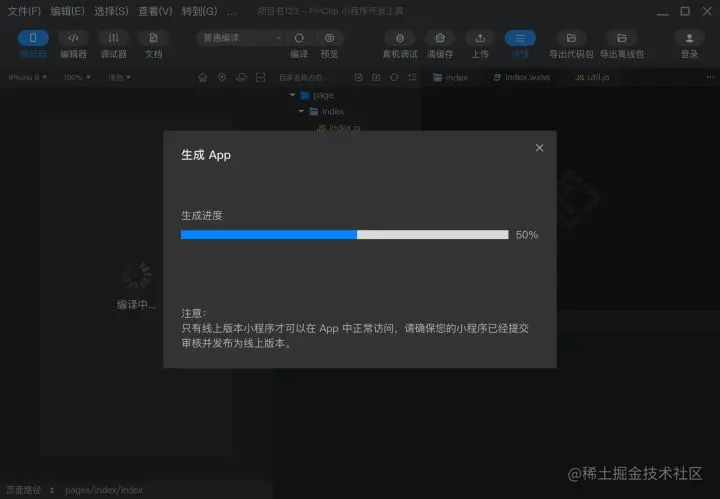Open the theme color dropdown
The width and height of the screenshot is (720, 499).
coord(119,77)
